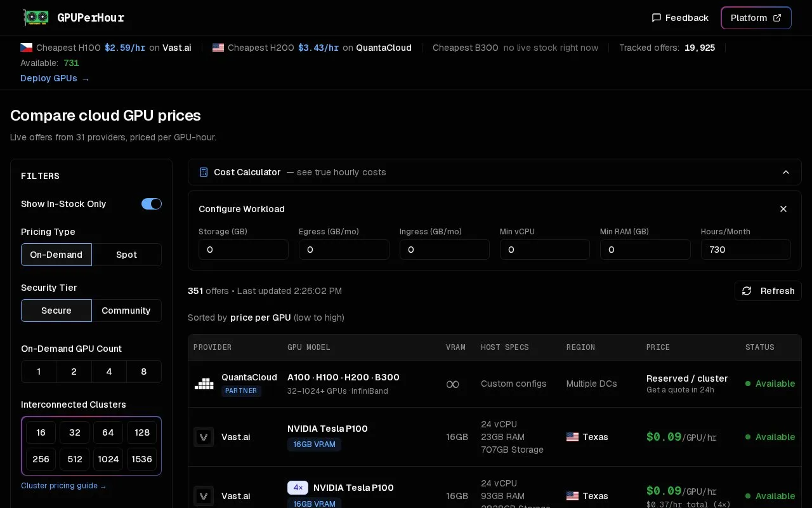The image size is (812, 508).
Task: Click the external link icon in Platform button
Action: [777, 18]
